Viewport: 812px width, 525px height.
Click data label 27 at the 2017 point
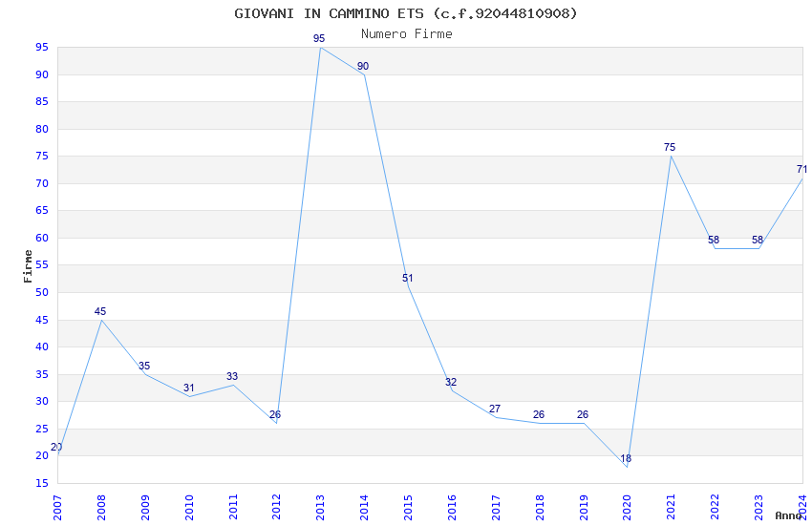tap(495, 409)
